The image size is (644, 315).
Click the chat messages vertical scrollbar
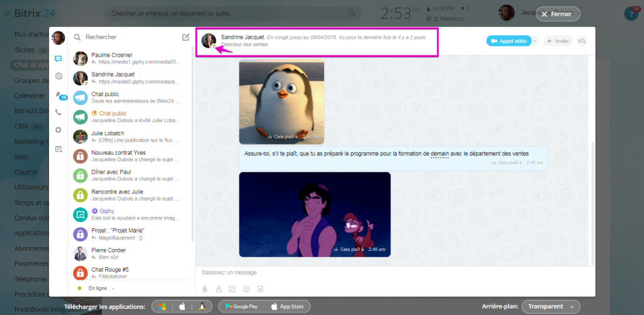592,204
